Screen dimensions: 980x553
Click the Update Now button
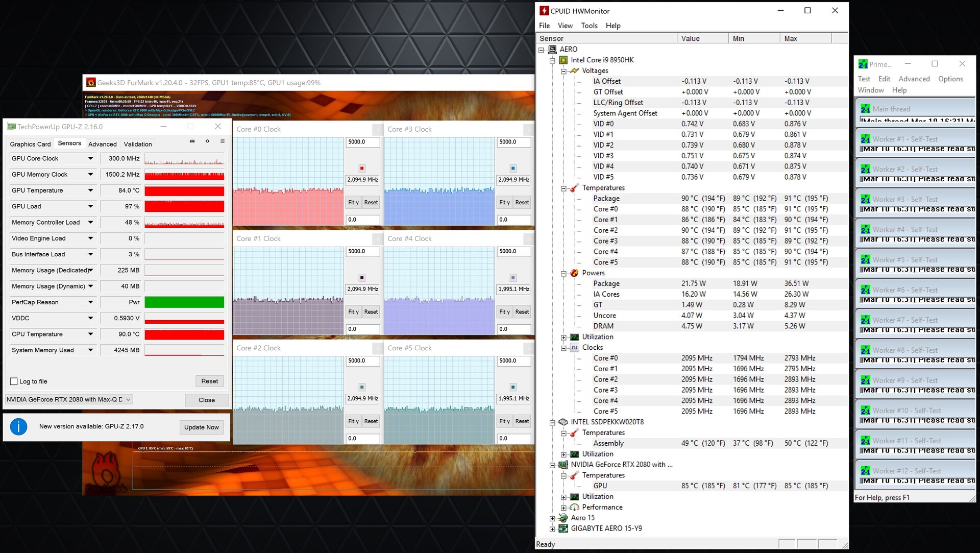click(x=202, y=427)
